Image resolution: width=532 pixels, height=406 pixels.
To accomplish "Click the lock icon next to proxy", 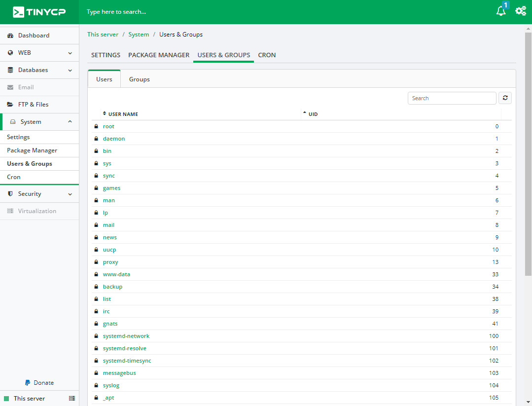I will (x=96, y=262).
